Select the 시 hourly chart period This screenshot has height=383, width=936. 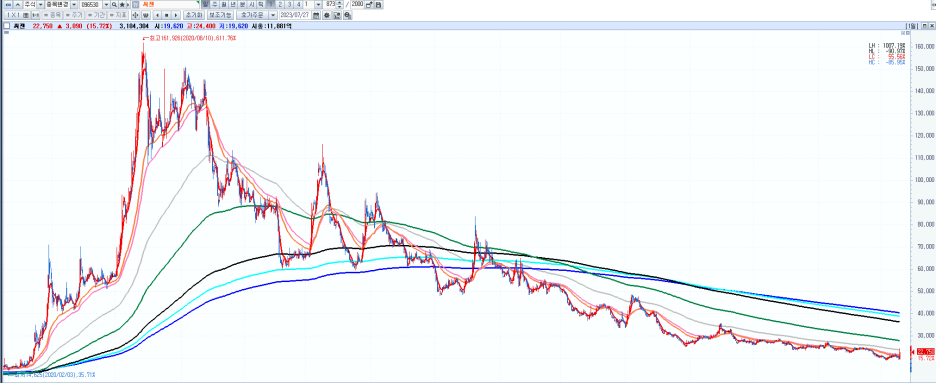click(x=251, y=4)
